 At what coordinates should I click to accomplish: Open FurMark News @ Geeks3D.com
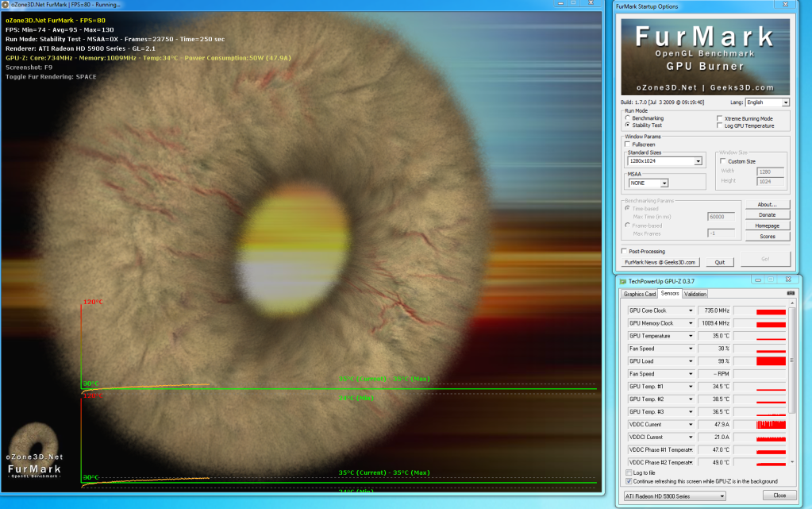point(660,262)
